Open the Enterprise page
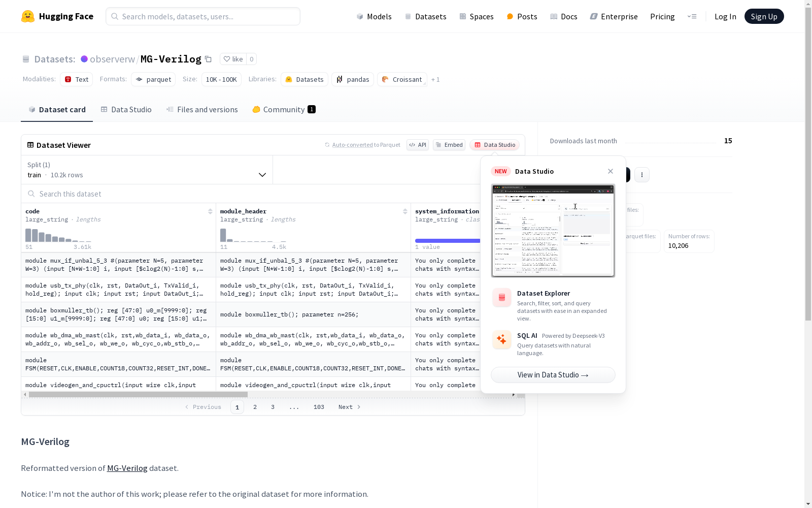Screen dimensions: 812x508 [x=614, y=16]
